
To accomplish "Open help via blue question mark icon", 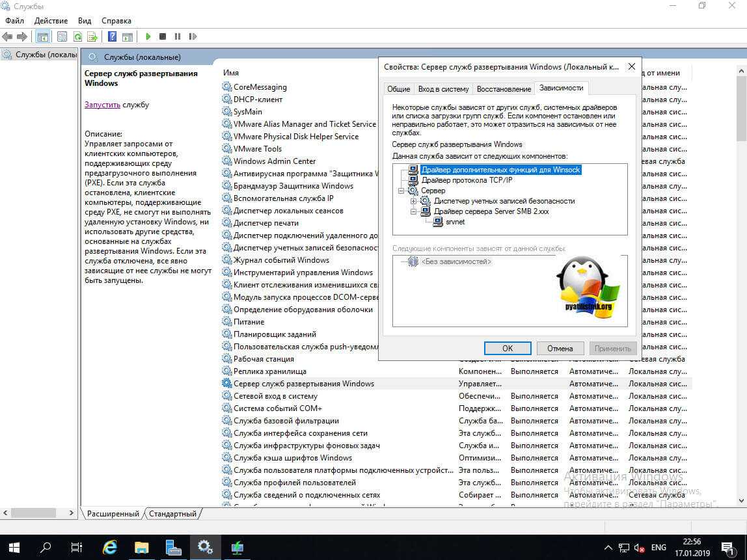I will [x=113, y=37].
